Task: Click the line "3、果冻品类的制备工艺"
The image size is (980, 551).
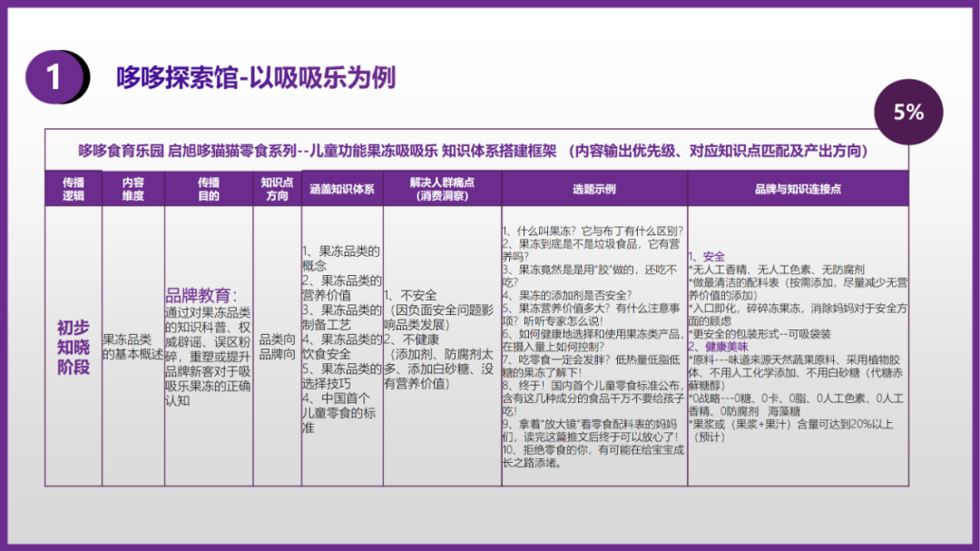Action: pyautogui.click(x=342, y=317)
